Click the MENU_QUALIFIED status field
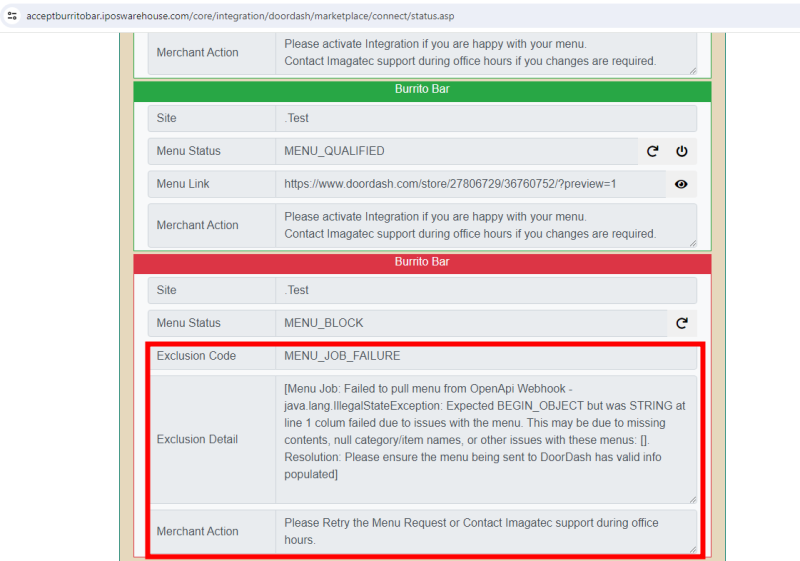The height and width of the screenshot is (561, 800). pyautogui.click(x=455, y=151)
